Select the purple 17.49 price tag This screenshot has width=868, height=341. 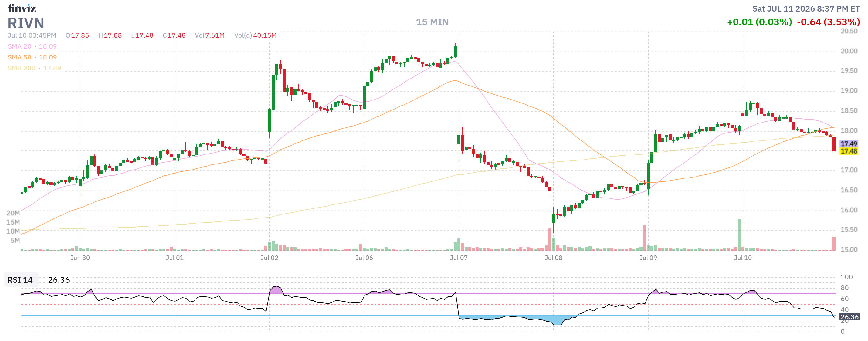click(x=849, y=144)
